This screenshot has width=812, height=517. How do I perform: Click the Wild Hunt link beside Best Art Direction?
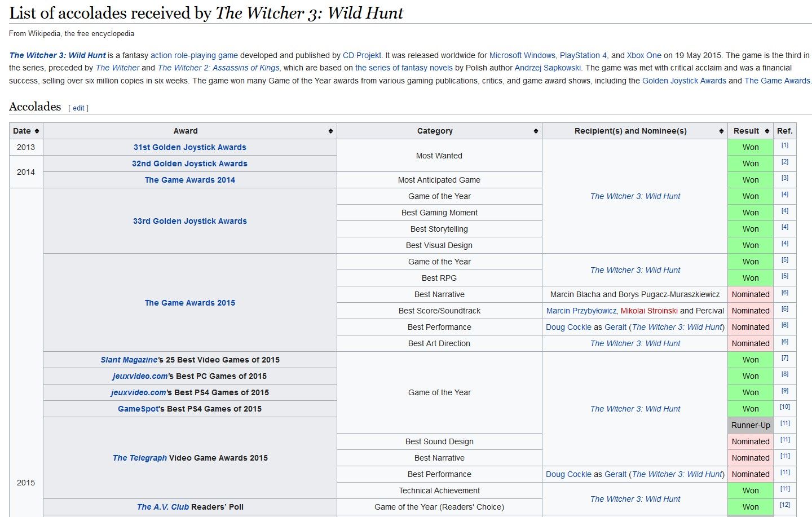(x=635, y=343)
